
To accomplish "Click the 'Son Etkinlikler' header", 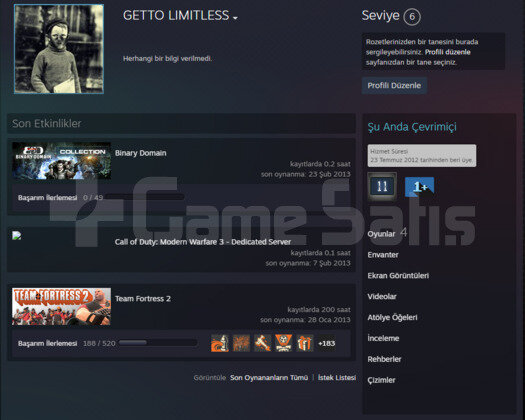I will pyautogui.click(x=47, y=124).
